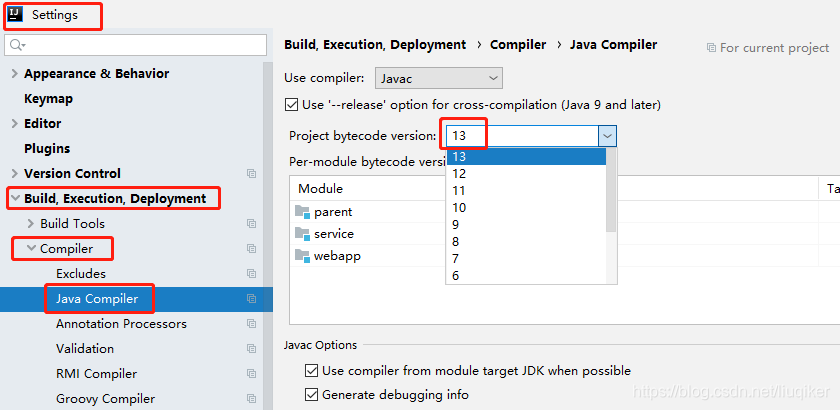
Task: Click the Project bytecode version dropdown arrow
Action: (x=608, y=136)
